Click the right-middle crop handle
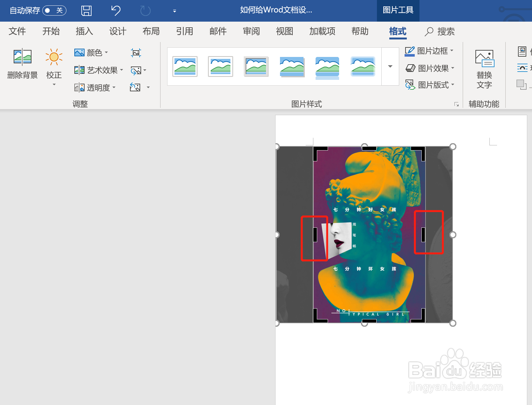The image size is (532, 405). point(423,235)
